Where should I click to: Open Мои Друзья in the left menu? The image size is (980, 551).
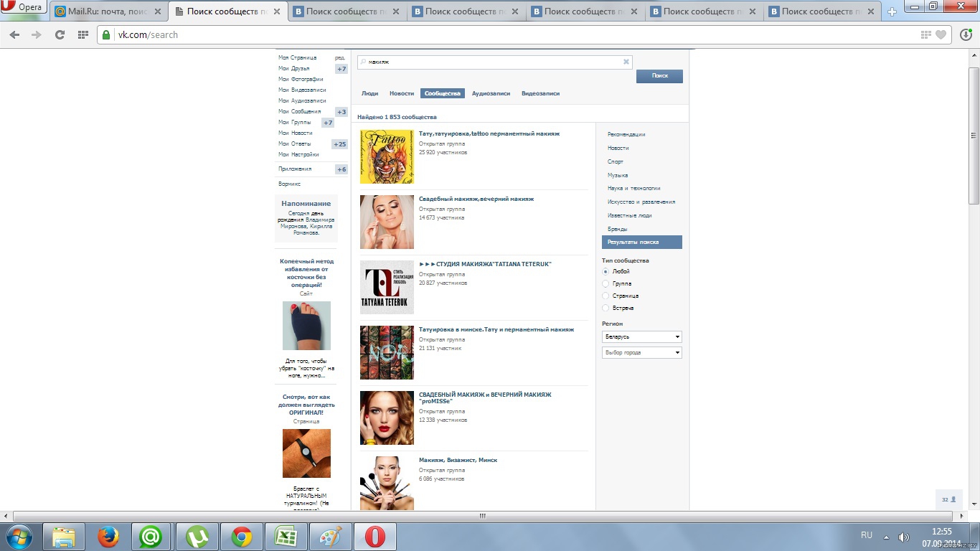294,68
